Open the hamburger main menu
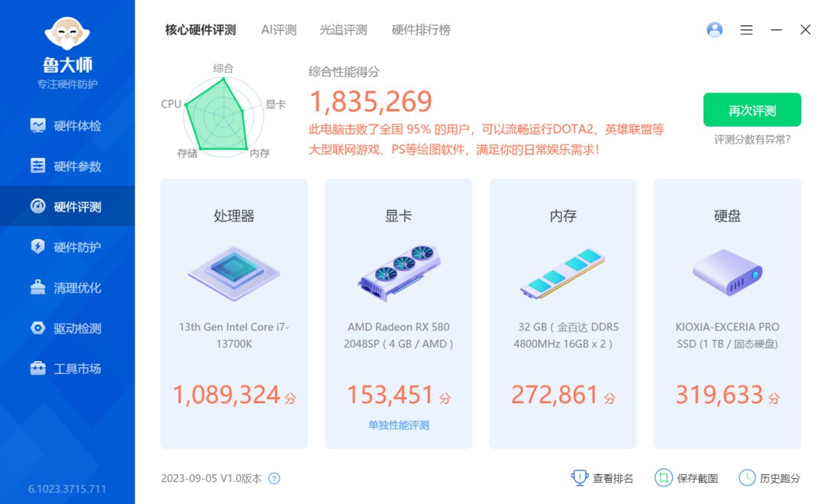This screenshot has height=504, width=825. pos(746,30)
